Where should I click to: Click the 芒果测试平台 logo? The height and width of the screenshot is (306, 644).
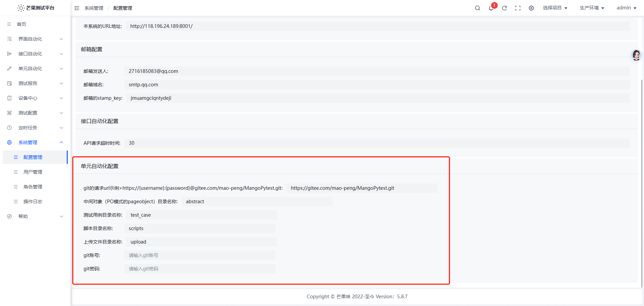click(x=36, y=8)
